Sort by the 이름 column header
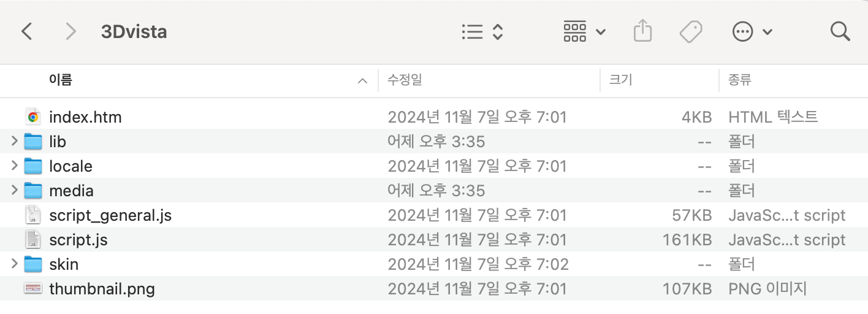The image size is (868, 314). coord(61,80)
